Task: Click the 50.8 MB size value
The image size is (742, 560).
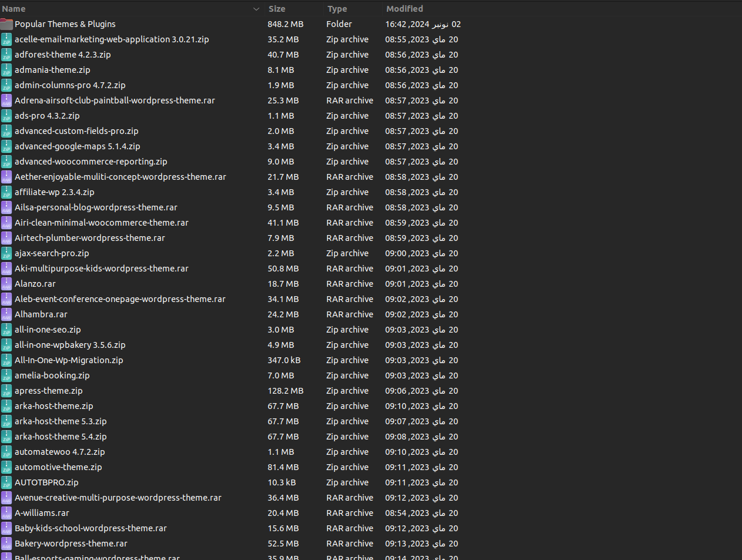Action: [283, 269]
